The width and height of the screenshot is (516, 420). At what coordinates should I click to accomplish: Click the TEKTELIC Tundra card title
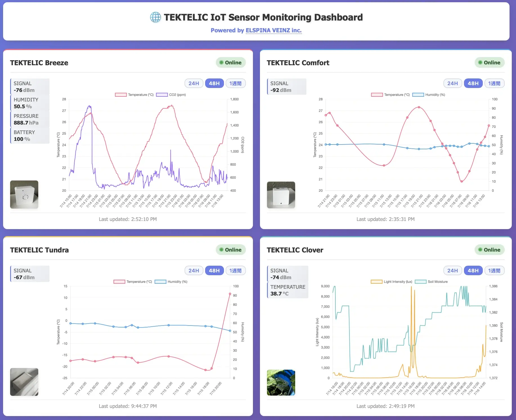click(x=39, y=250)
